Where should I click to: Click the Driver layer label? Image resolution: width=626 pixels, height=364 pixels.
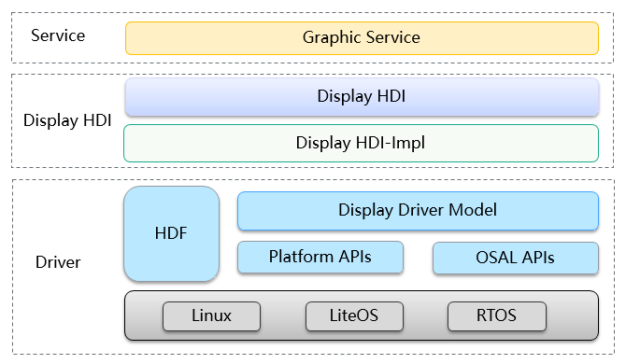pos(58,262)
